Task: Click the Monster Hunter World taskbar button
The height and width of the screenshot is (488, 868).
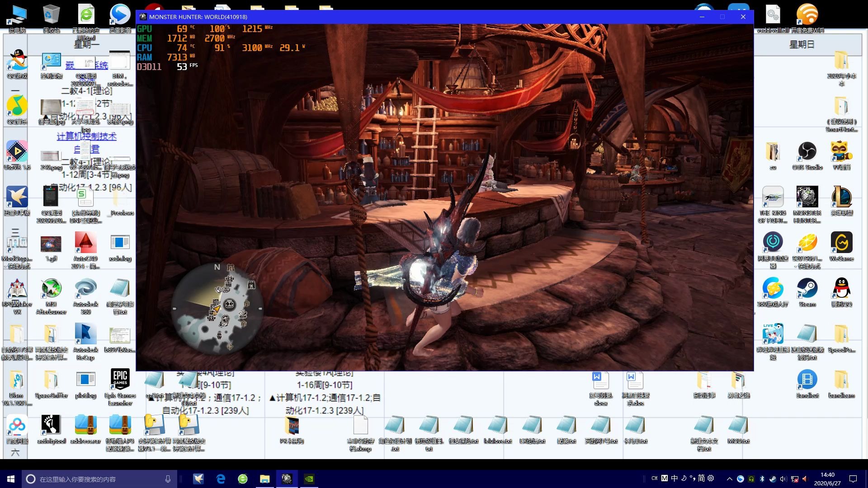Action: pyautogui.click(x=287, y=479)
